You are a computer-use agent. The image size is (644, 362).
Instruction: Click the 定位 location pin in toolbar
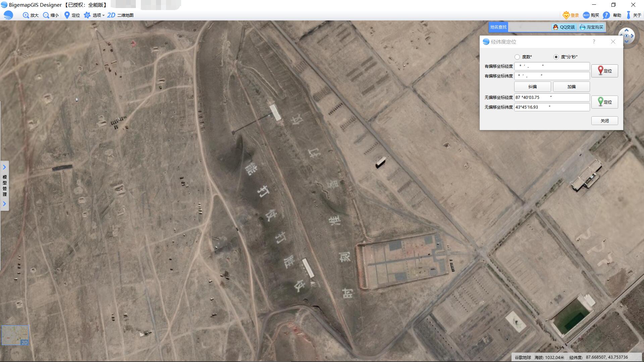tap(67, 15)
